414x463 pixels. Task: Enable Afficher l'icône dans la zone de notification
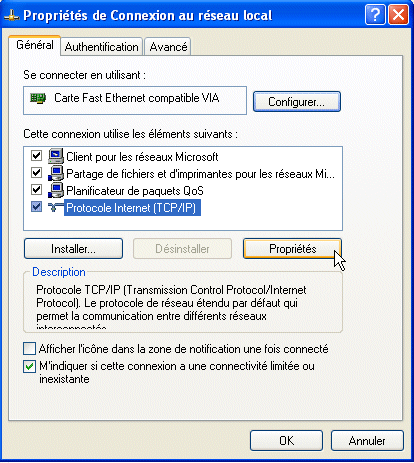click(x=29, y=349)
